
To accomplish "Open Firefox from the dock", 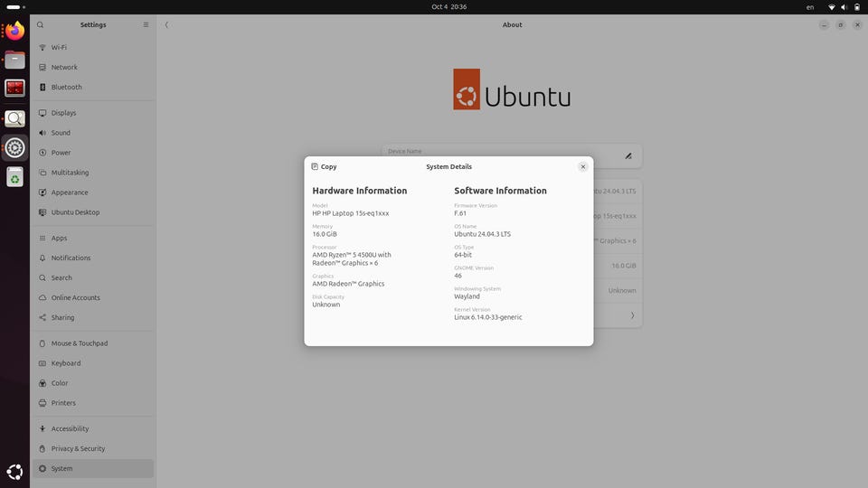I will pos(15,31).
